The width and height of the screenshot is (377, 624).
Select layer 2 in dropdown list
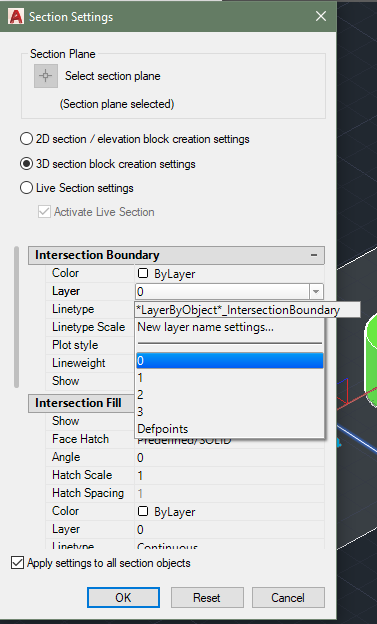pyautogui.click(x=230, y=395)
